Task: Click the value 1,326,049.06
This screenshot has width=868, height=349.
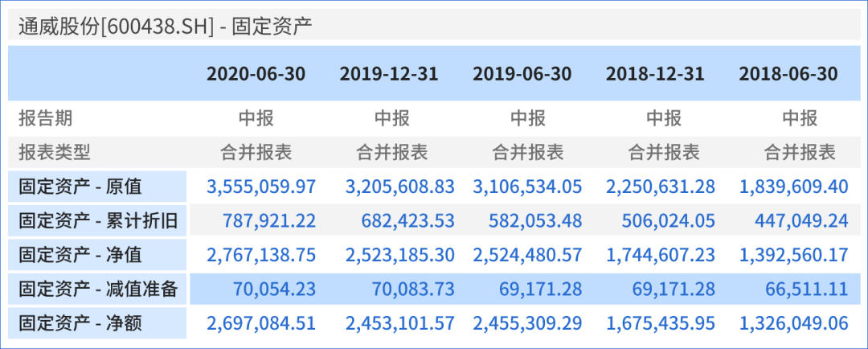Action: (794, 323)
